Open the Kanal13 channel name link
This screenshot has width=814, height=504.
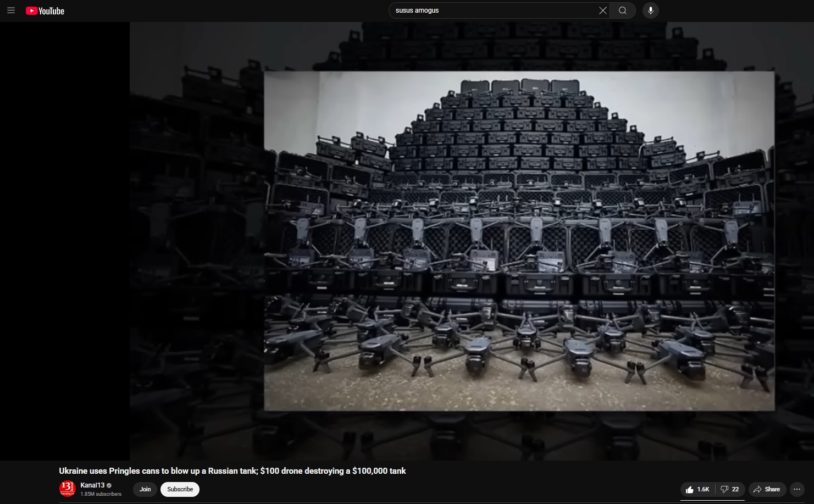(x=92, y=485)
